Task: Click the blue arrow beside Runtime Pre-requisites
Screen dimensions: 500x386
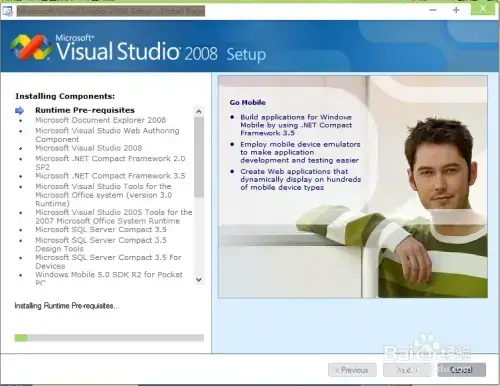Action: [x=20, y=110]
